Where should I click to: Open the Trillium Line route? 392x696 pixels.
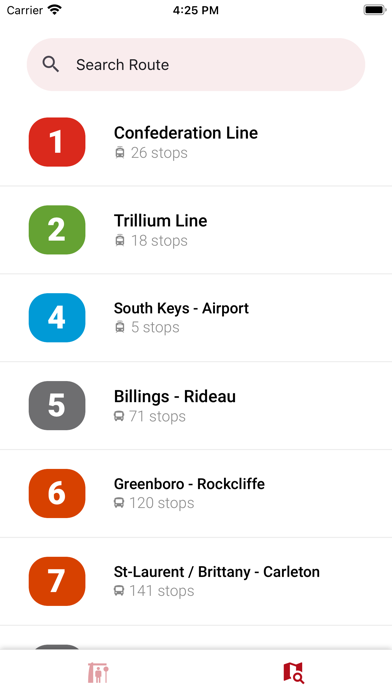(196, 230)
